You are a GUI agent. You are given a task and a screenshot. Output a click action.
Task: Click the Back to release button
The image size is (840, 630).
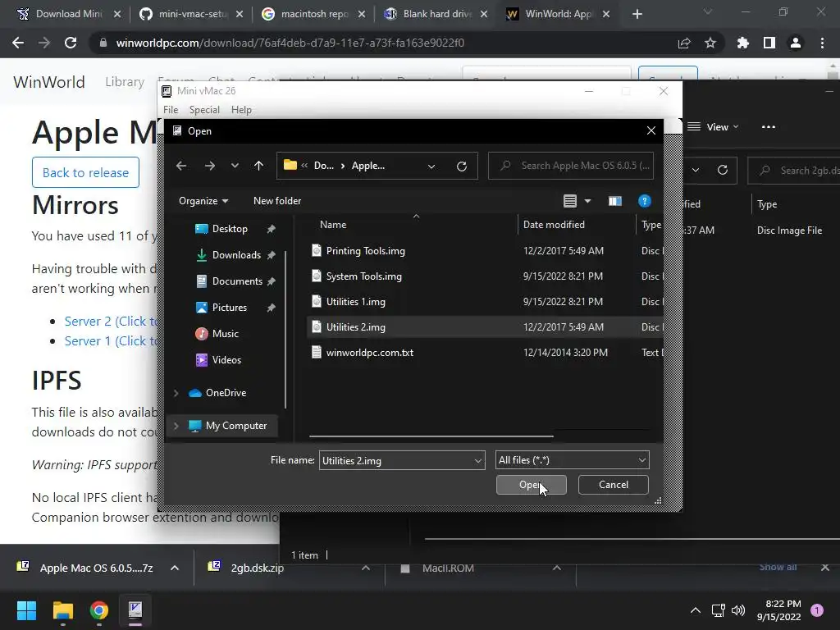tap(85, 172)
